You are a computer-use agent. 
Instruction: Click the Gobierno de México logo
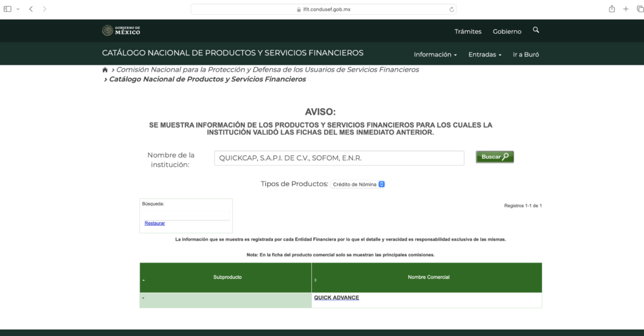[x=121, y=31]
